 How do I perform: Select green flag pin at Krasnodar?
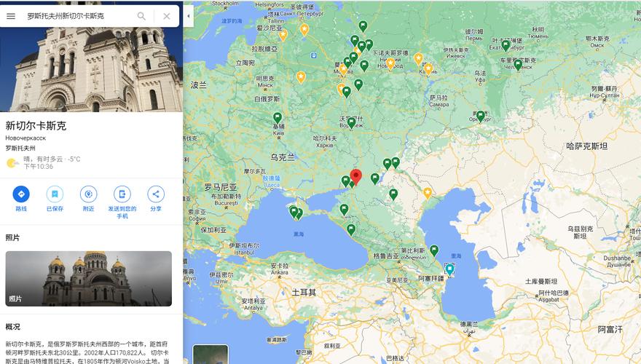coord(345,210)
